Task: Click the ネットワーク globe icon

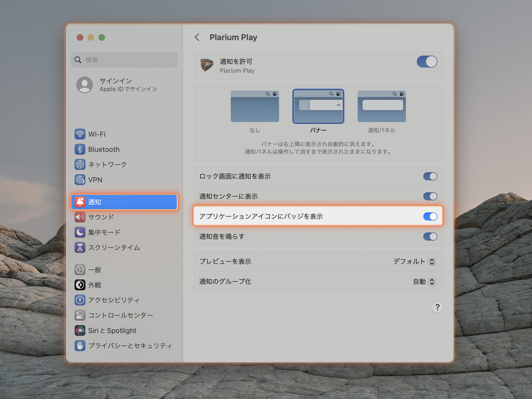Action: pos(80,165)
